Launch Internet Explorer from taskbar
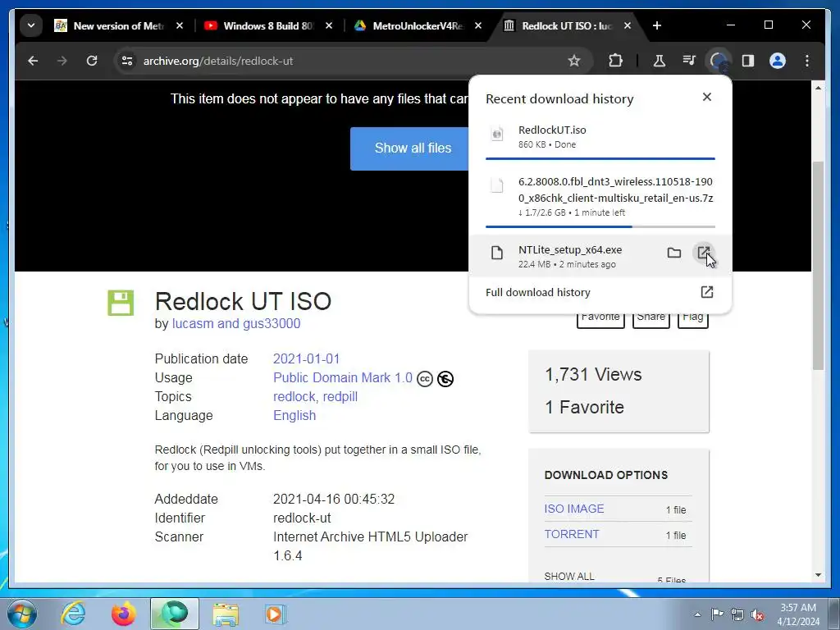Screen dimensions: 840x630 coord(73,614)
